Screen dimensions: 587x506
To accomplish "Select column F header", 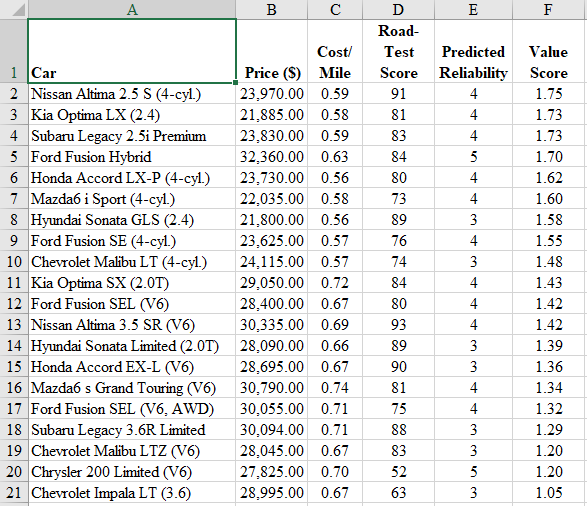I will pyautogui.click(x=549, y=9).
